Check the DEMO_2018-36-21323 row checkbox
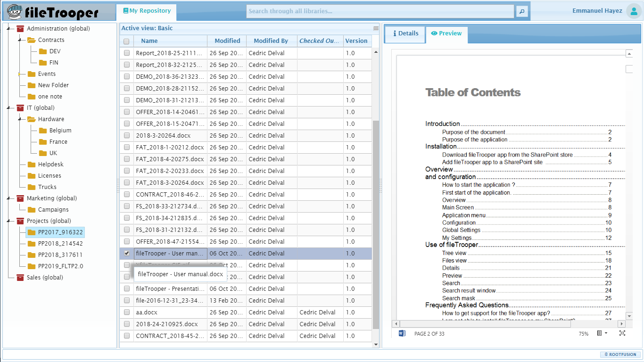 (126, 77)
